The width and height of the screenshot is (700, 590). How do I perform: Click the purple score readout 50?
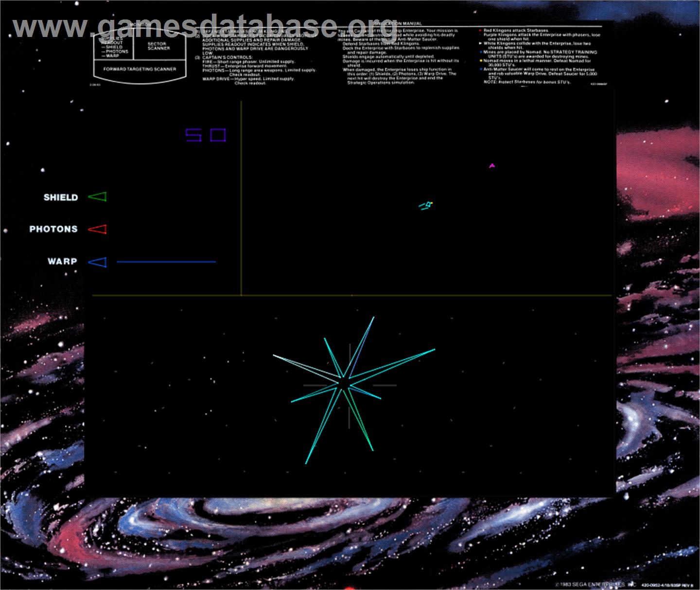click(x=206, y=135)
